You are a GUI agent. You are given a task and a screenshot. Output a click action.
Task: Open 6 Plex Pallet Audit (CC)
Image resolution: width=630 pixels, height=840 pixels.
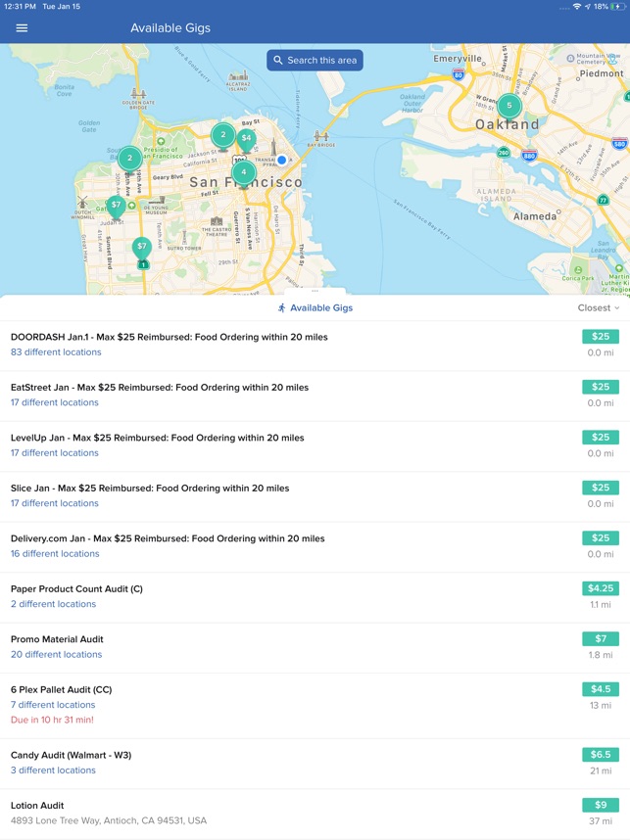[315, 705]
